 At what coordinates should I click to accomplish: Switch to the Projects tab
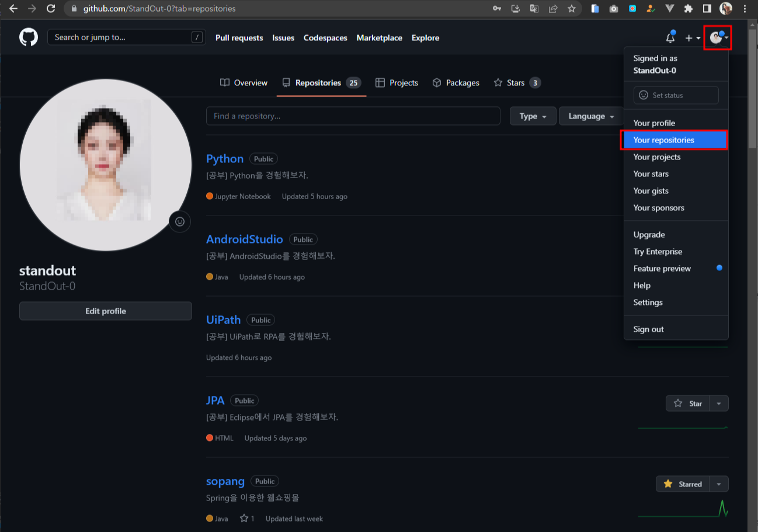397,83
